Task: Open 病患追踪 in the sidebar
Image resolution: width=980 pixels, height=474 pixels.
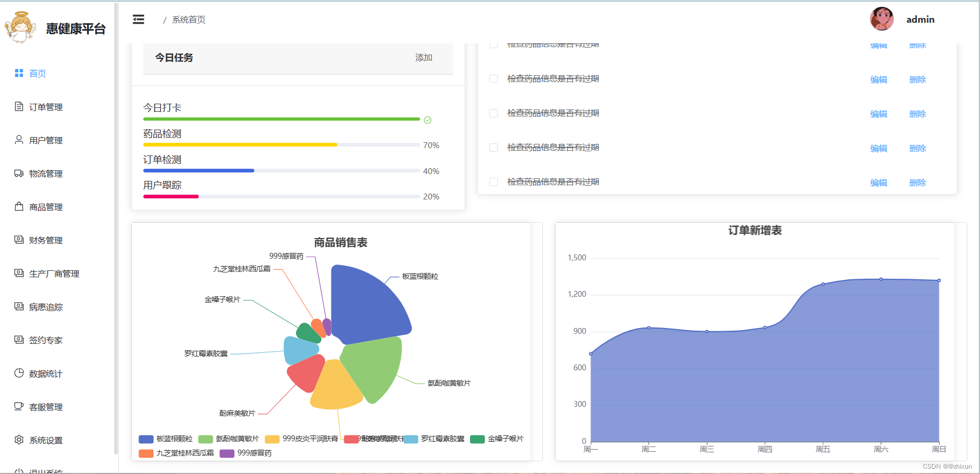Action: [46, 307]
